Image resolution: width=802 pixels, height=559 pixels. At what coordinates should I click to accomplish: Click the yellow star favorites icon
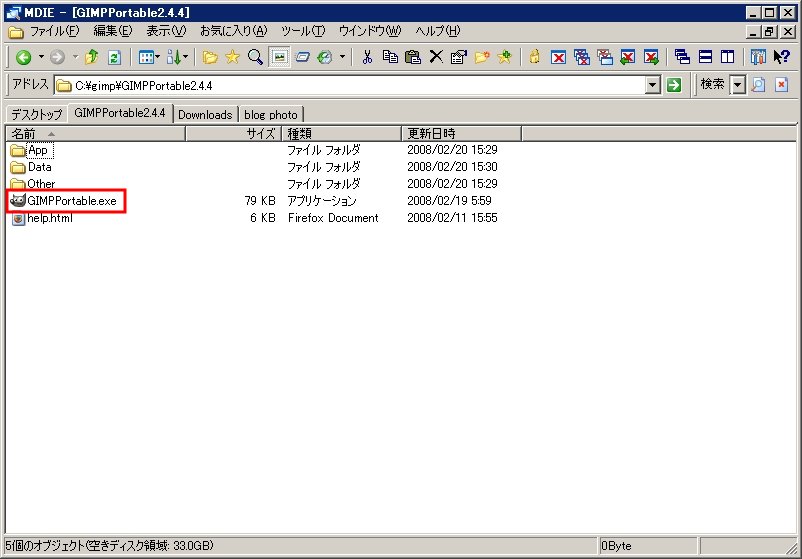[x=232, y=57]
